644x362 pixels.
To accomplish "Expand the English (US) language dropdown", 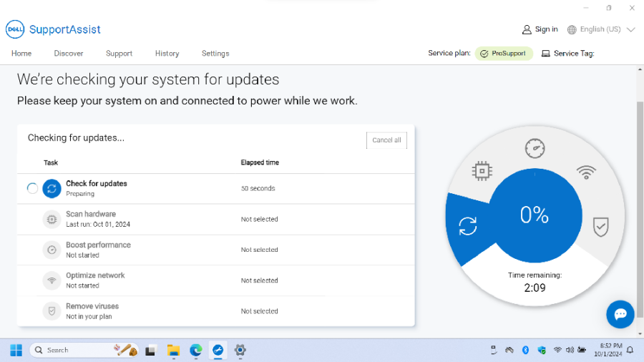I will click(x=601, y=29).
